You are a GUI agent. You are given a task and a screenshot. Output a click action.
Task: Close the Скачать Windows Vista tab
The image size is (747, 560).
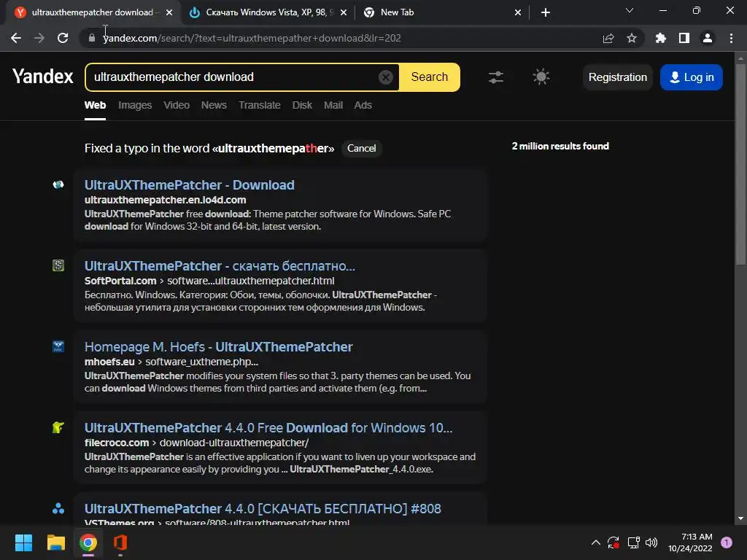tap(344, 12)
